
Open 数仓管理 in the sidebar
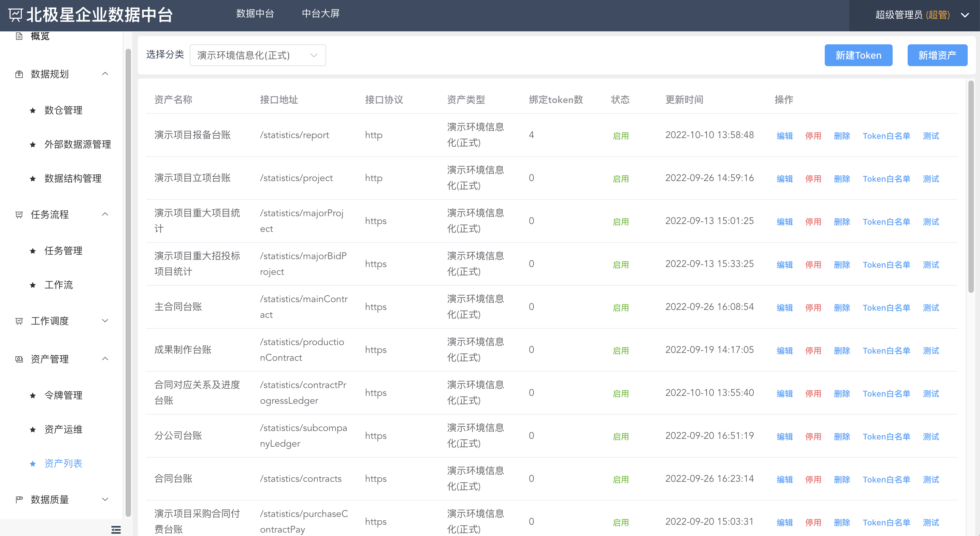tap(63, 110)
